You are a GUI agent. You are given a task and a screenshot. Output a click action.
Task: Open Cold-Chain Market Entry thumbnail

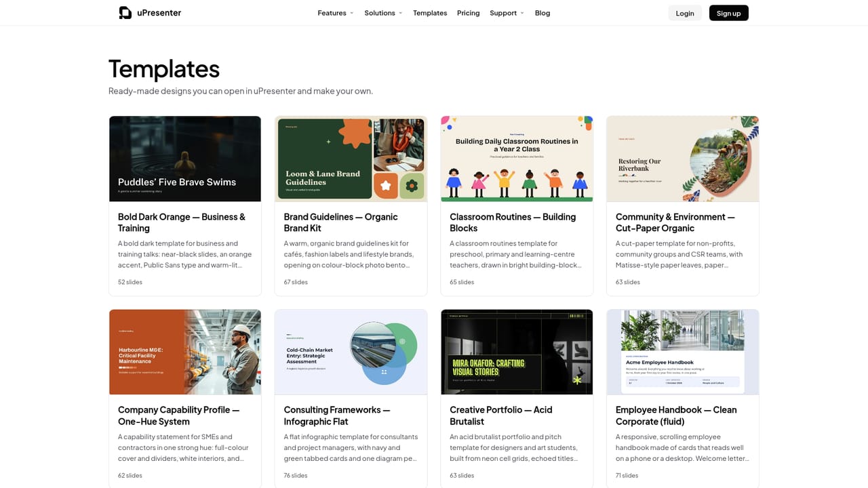(x=351, y=352)
